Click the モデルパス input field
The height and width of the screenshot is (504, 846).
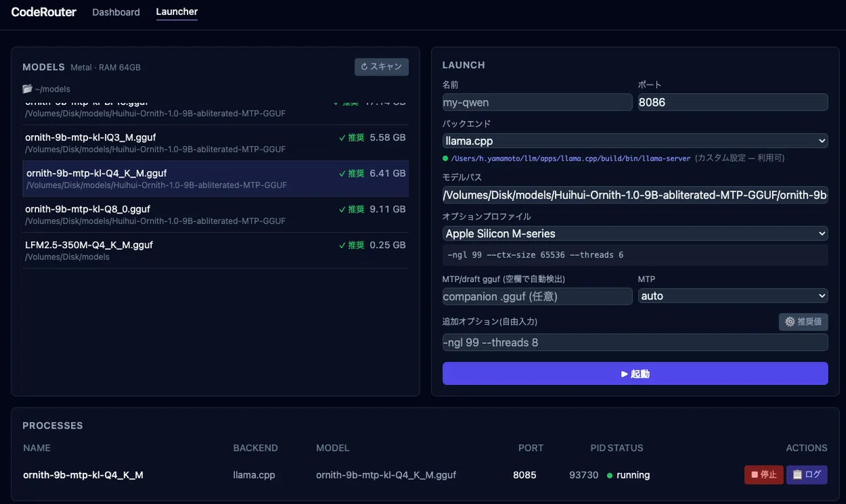pyautogui.click(x=635, y=195)
